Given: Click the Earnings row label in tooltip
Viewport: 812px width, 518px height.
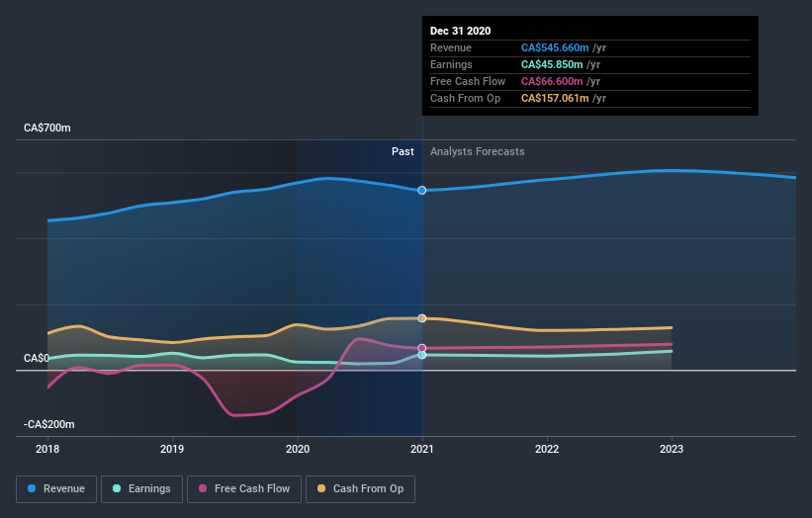Looking at the screenshot, I should point(451,64).
